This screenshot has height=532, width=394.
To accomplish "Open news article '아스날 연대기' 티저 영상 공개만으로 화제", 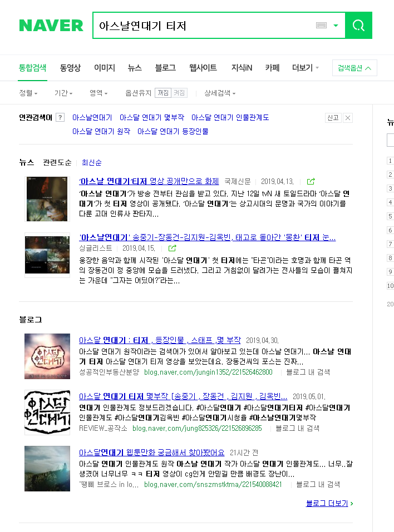I will pyautogui.click(x=149, y=182).
